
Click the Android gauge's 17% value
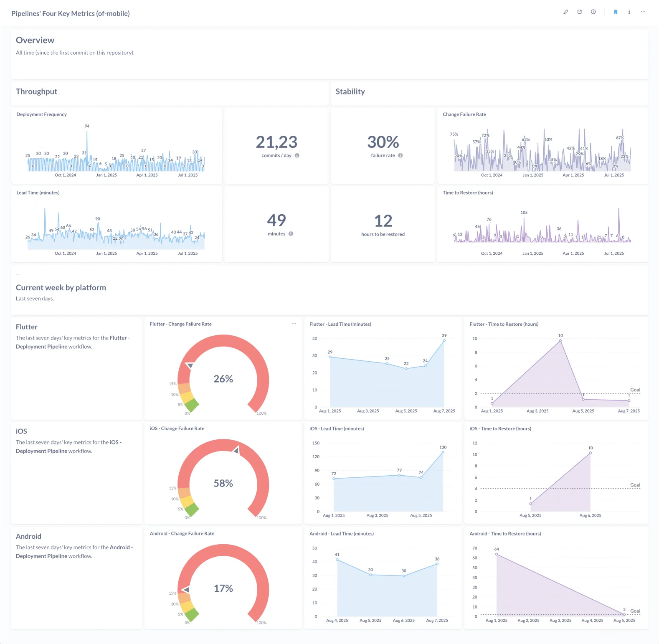(223, 588)
